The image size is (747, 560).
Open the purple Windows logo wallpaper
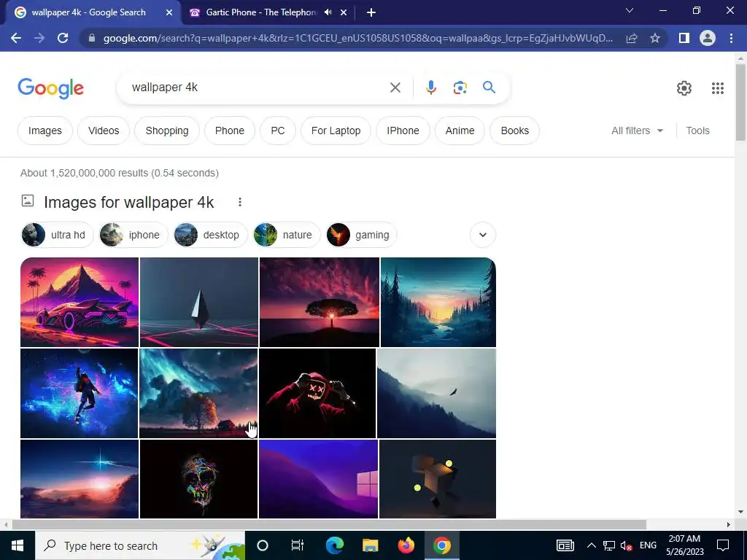tap(318, 478)
